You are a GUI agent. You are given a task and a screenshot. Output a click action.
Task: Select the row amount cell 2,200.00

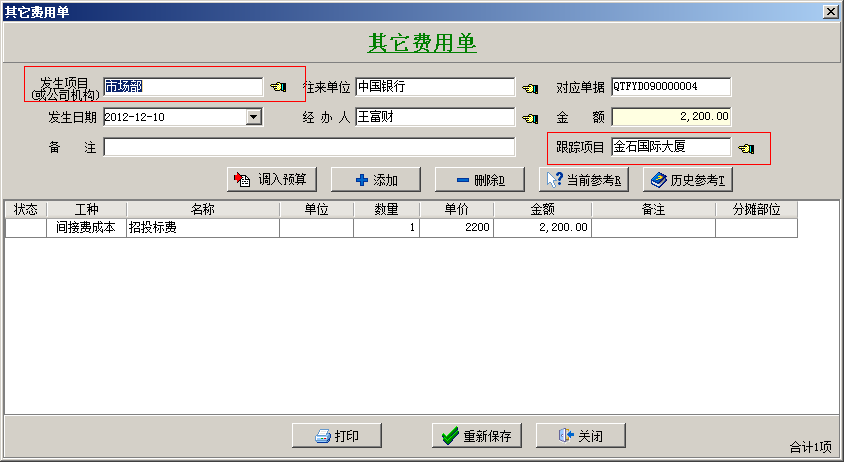pos(543,228)
